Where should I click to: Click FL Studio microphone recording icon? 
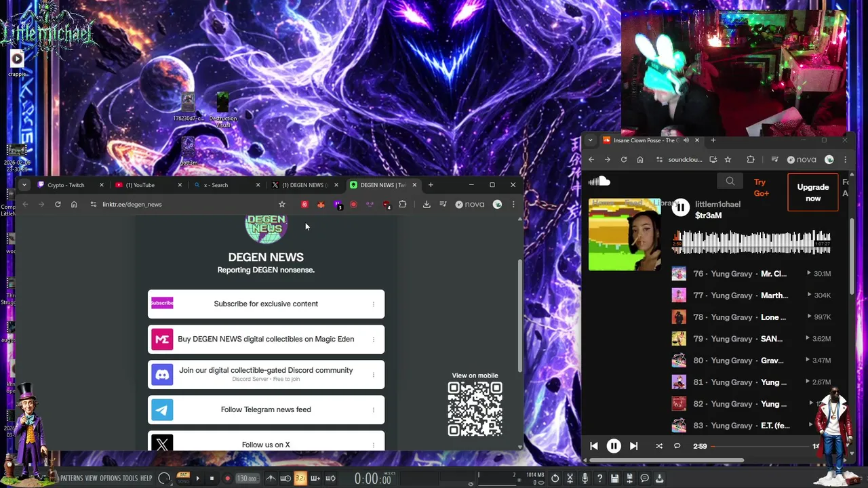click(x=585, y=479)
